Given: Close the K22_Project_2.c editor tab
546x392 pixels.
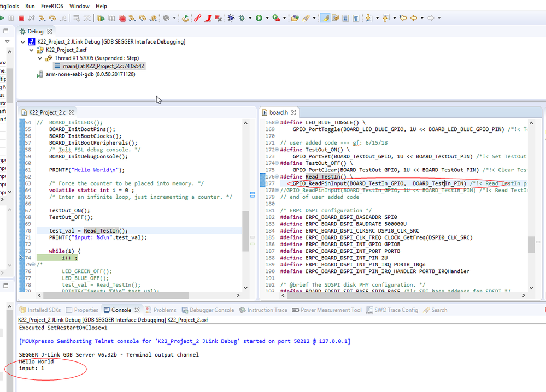Looking at the screenshot, I should tap(71, 112).
